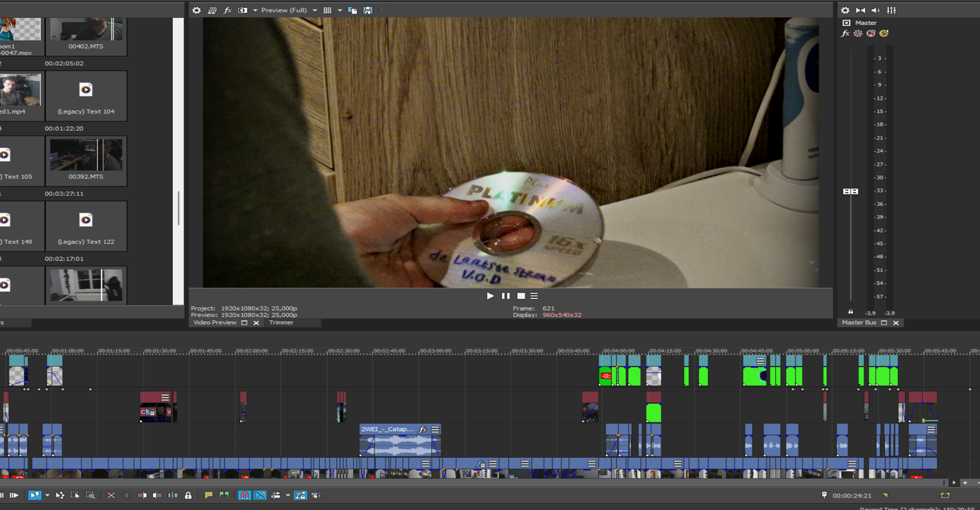Screen dimensions: 980x510
Task: Toggle split screen view in preview
Action: pyautogui.click(x=243, y=10)
